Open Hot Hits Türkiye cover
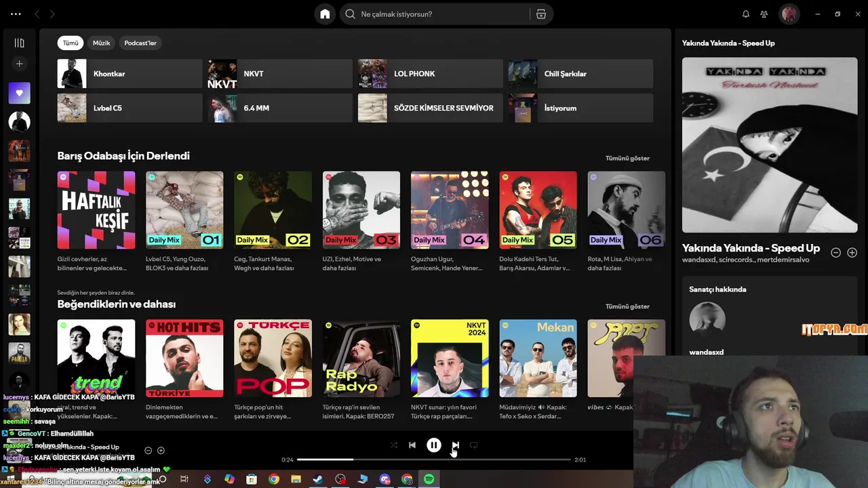The width and height of the screenshot is (868, 488). (184, 359)
